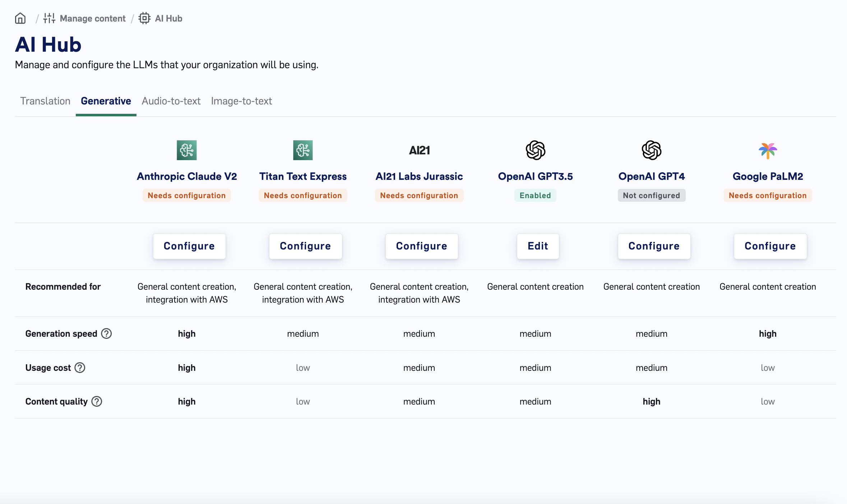Screen dimensions: 847x504
Task: Click Needs configuration badge under AI21 Labs Jurassic
Action: coord(419,195)
